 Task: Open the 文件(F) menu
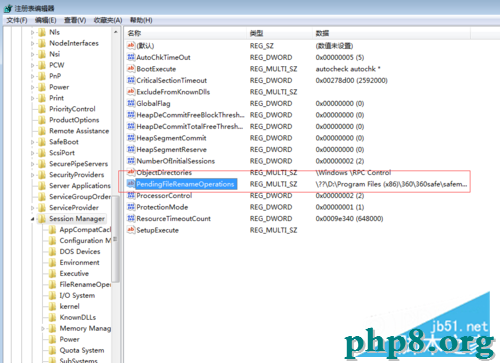(17, 20)
